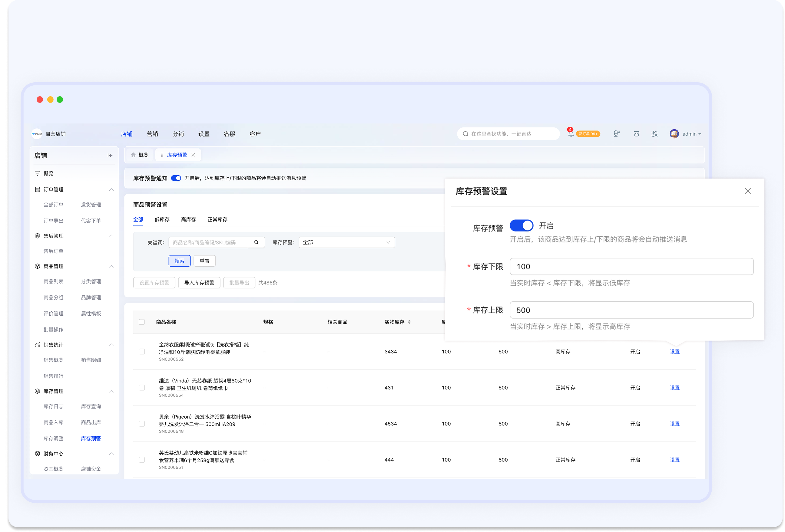The height and width of the screenshot is (532, 785).
Task: Collapse the 商品管理 menu group
Action: 111,266
